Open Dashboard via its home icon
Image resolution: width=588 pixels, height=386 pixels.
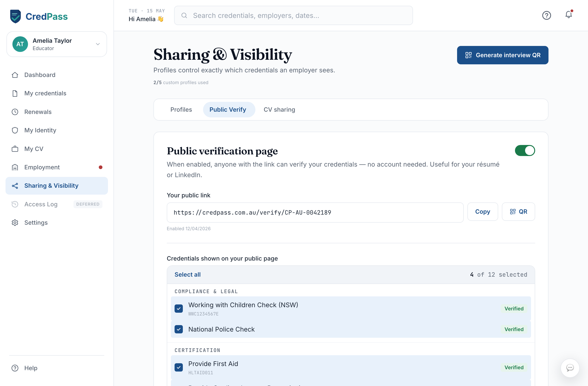pyautogui.click(x=15, y=75)
